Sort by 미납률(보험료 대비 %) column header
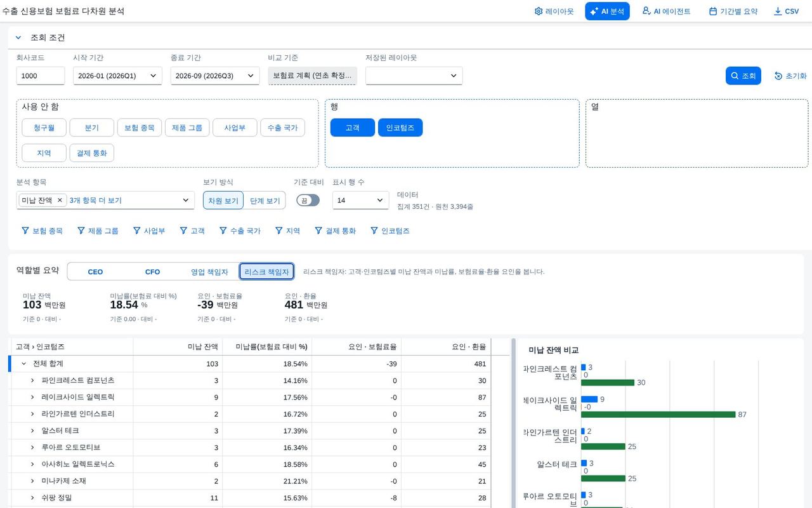 tap(267, 347)
